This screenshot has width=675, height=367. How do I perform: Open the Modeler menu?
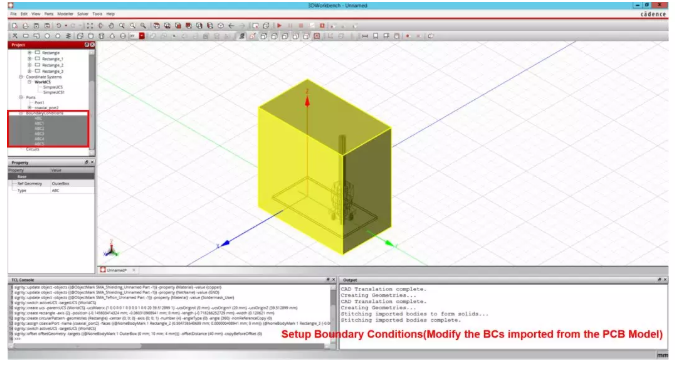click(65, 14)
